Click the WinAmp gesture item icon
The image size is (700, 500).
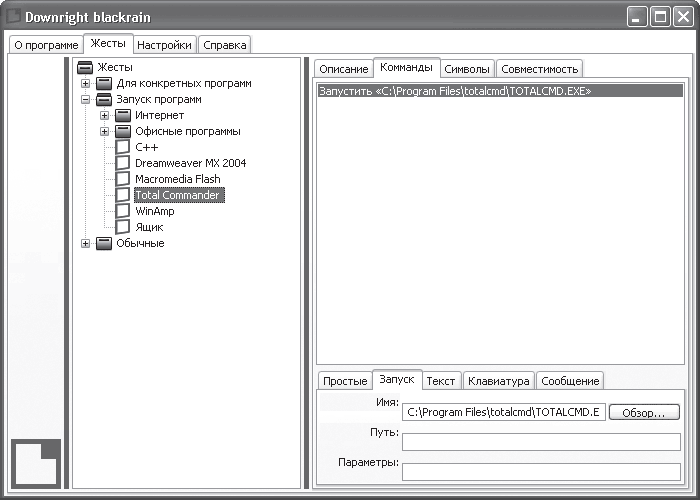123,211
